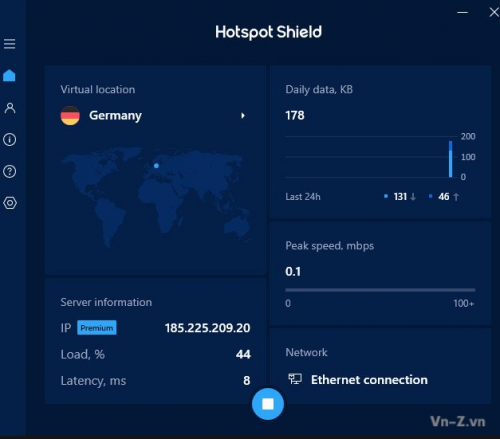
Task: Open the Account profile icon
Action: click(x=10, y=108)
